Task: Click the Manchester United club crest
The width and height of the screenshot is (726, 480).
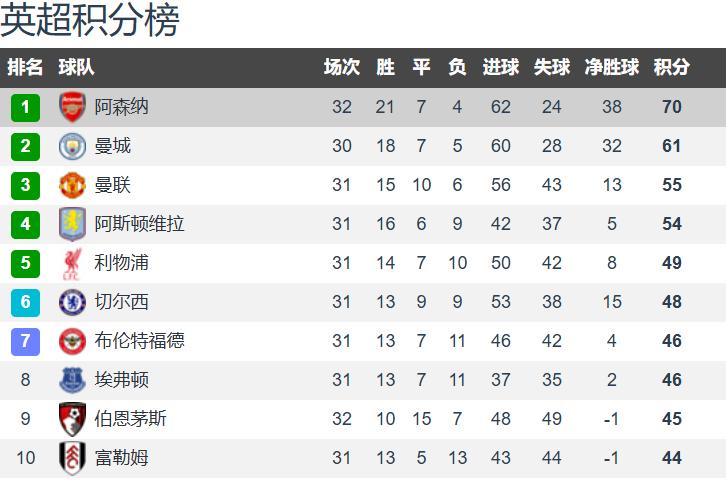Action: (73, 185)
